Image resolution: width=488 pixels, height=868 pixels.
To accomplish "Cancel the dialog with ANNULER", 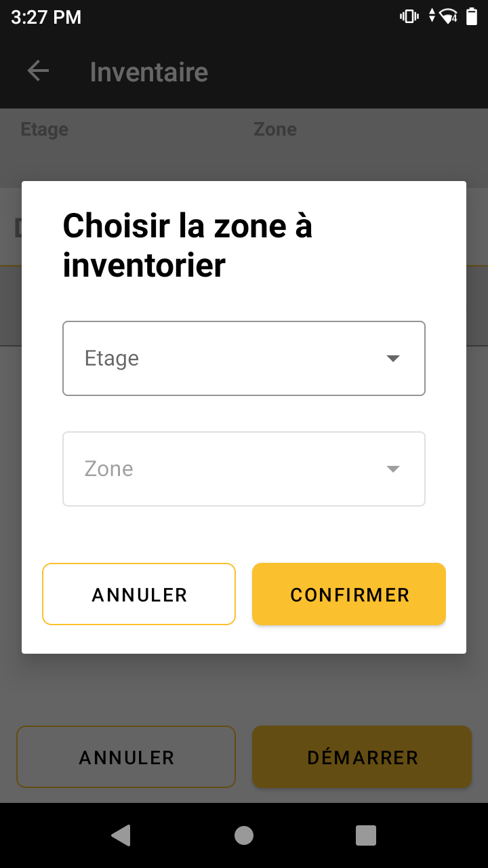I will [139, 594].
